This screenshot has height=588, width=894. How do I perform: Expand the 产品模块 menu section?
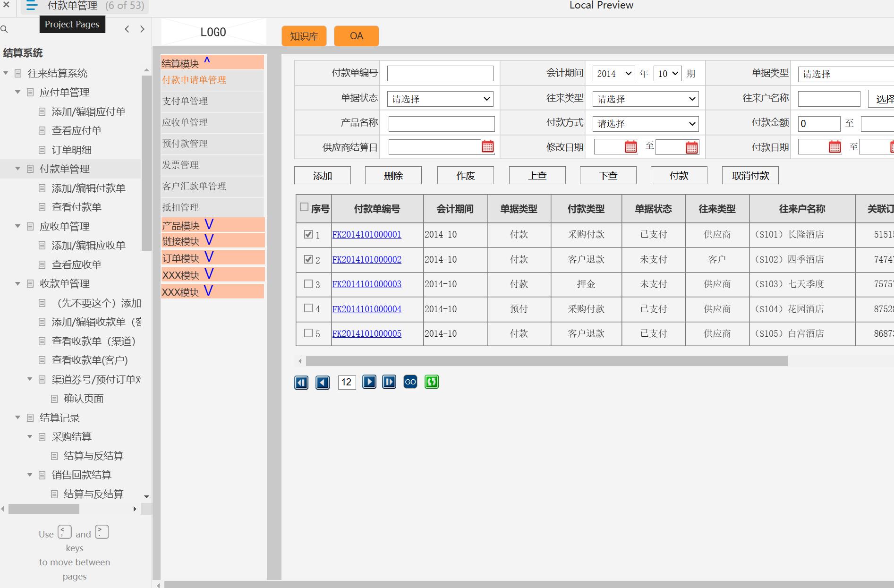[213, 225]
